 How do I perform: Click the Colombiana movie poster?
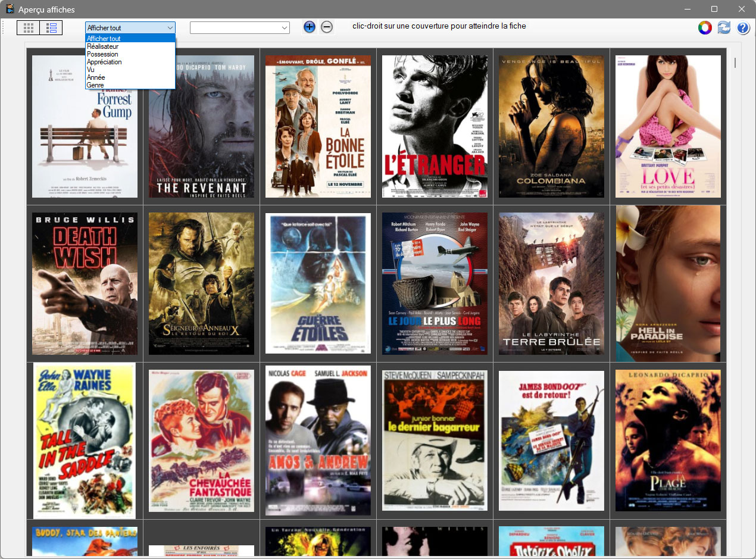[551, 126]
